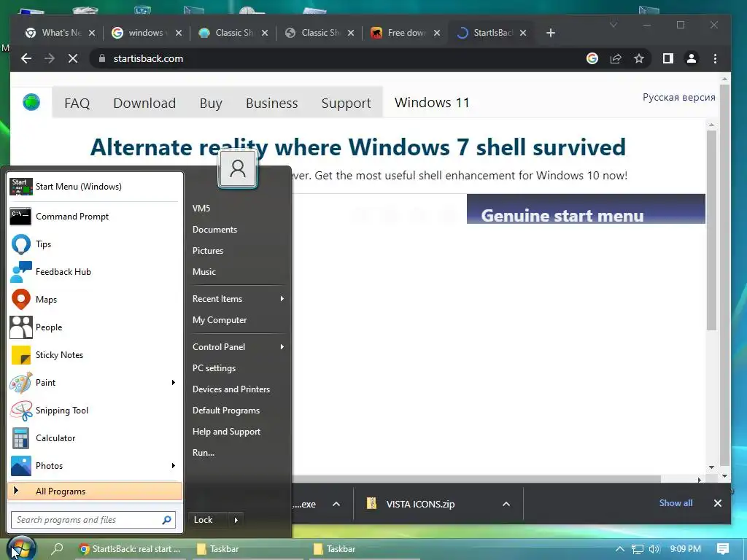Close the downloads bar
The height and width of the screenshot is (560, 747).
click(718, 503)
